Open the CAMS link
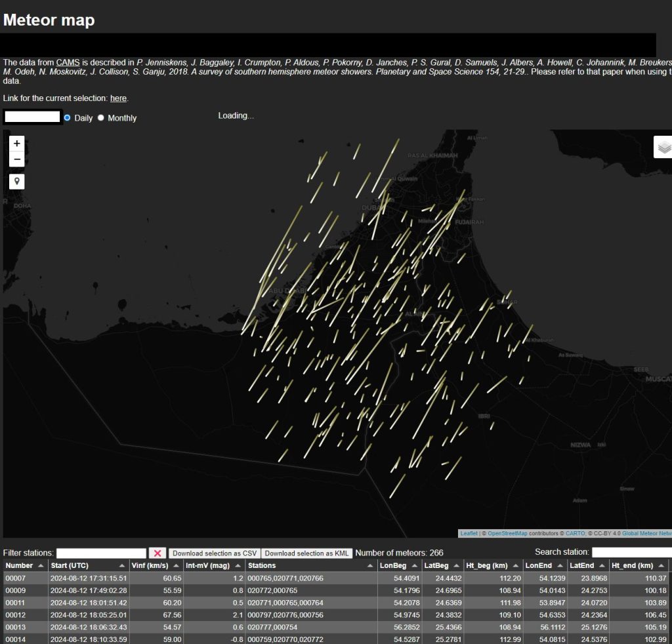Image resolution: width=672 pixels, height=644 pixels. click(x=68, y=62)
